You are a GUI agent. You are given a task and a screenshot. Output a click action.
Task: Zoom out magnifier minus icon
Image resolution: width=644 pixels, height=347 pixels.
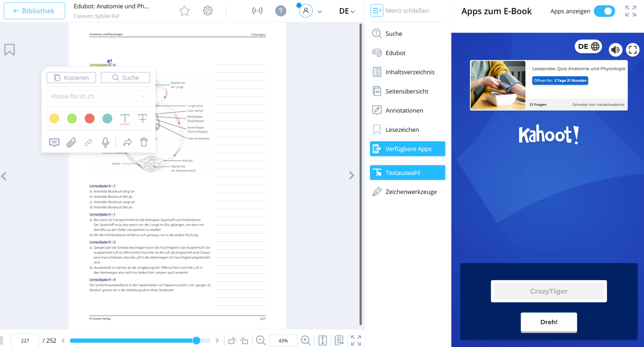tap(261, 341)
